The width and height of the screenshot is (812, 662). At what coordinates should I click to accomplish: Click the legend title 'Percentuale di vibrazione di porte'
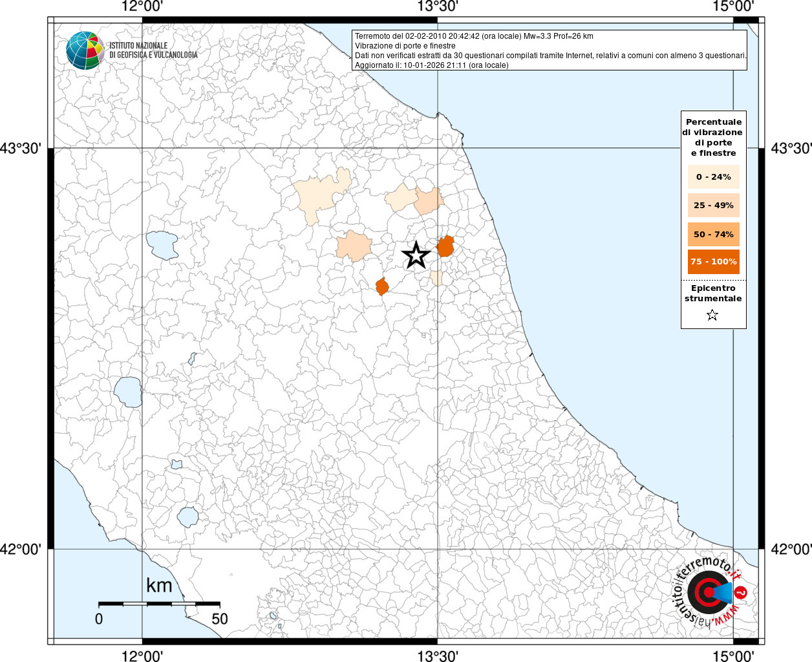tap(714, 137)
